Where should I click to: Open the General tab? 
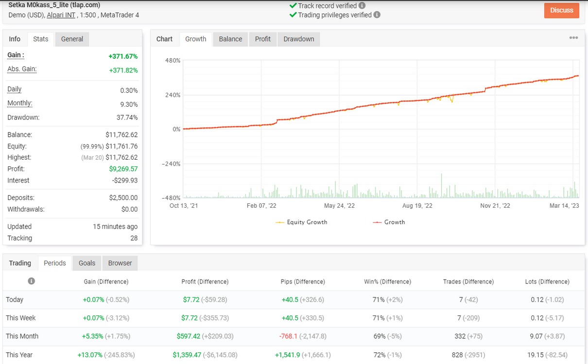(x=72, y=39)
